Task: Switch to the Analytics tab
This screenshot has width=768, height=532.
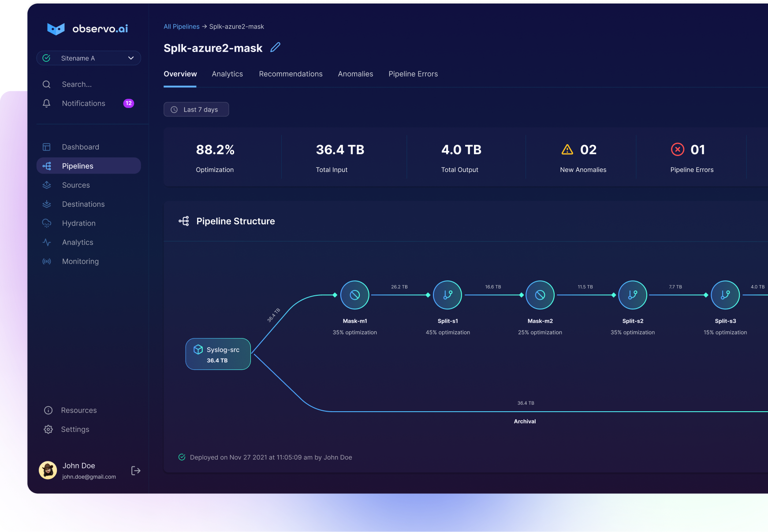Action: click(227, 74)
